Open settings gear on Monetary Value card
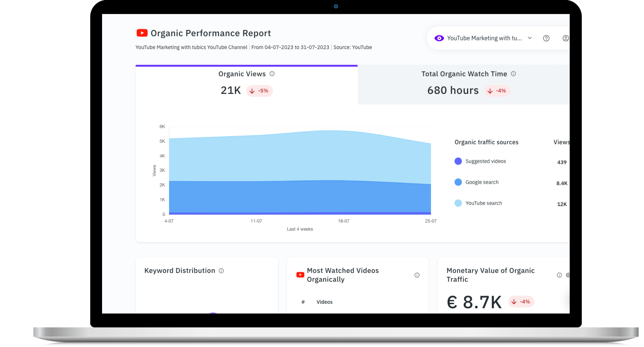The height and width of the screenshot is (347, 644). pyautogui.click(x=568, y=275)
